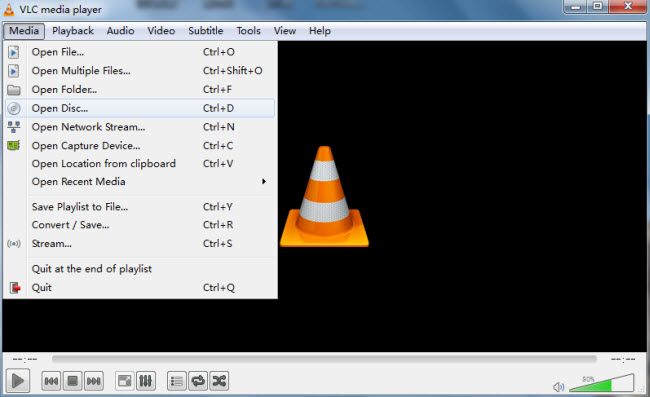Click the Play button
Screen dimensions: 650x397
(18, 380)
